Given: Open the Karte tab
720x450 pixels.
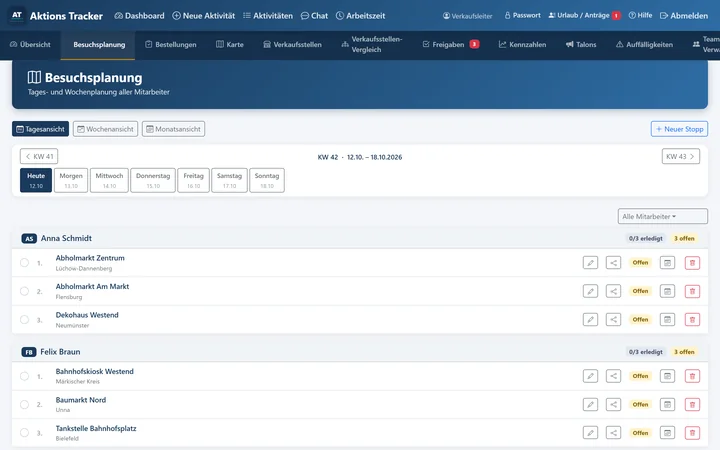Looking at the screenshot, I should pyautogui.click(x=230, y=45).
